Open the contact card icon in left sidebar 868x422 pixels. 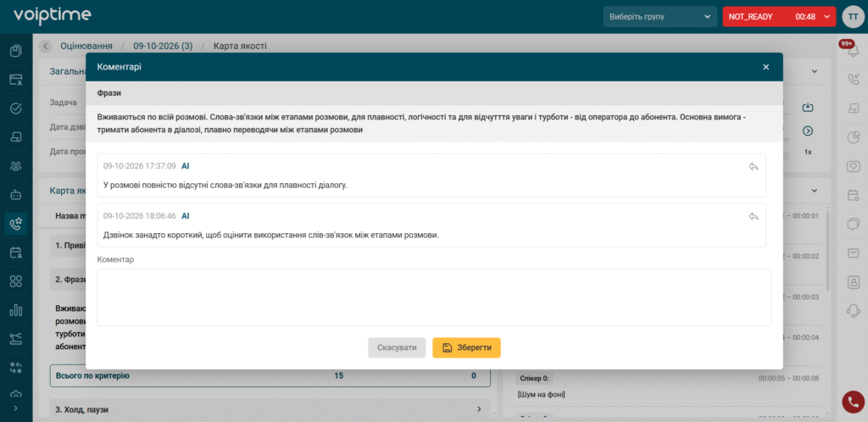pyautogui.click(x=16, y=80)
